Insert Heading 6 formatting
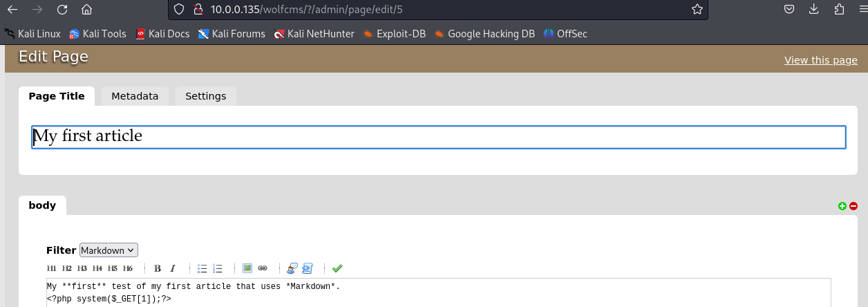This screenshot has width=868, height=307. (128, 268)
